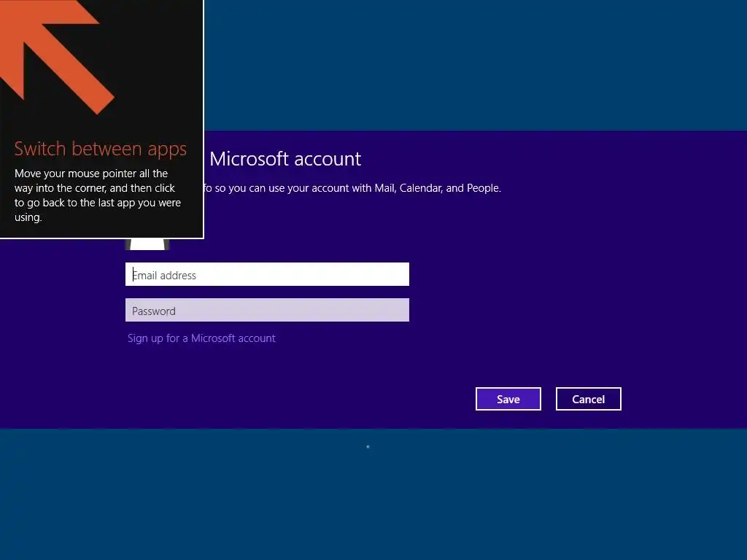Click the 'Move your mouse pointer' tip text
Image resolution: width=747 pixels, height=560 pixels.
point(98,195)
